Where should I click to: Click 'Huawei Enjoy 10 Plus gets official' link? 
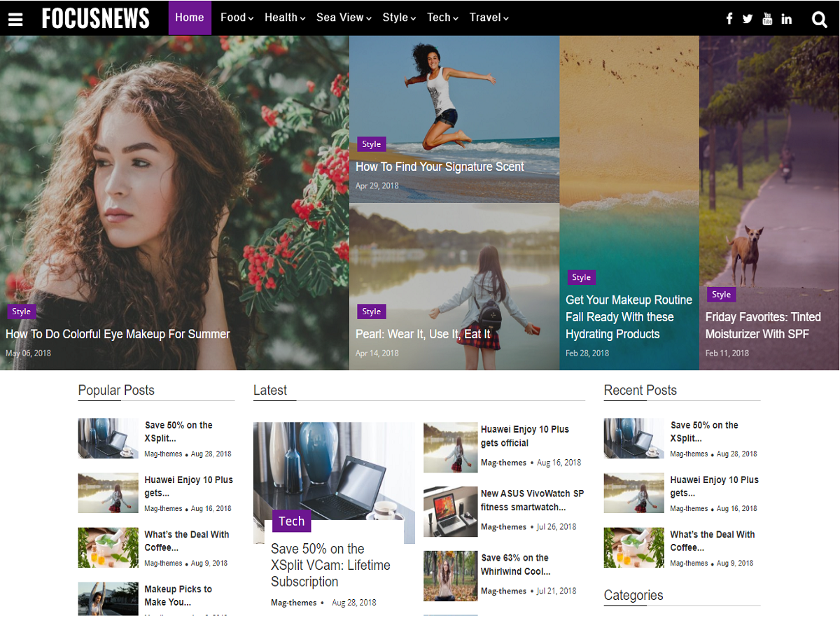524,435
